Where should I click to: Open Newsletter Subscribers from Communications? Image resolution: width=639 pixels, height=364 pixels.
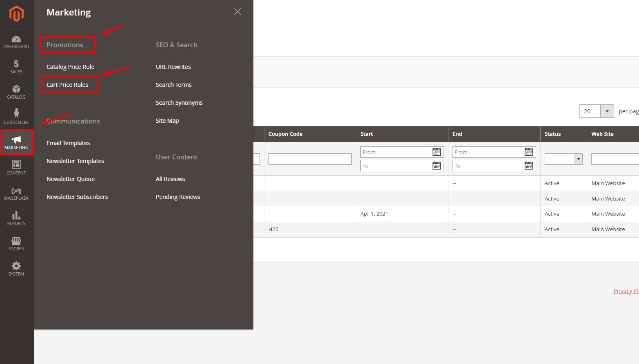[x=77, y=196]
